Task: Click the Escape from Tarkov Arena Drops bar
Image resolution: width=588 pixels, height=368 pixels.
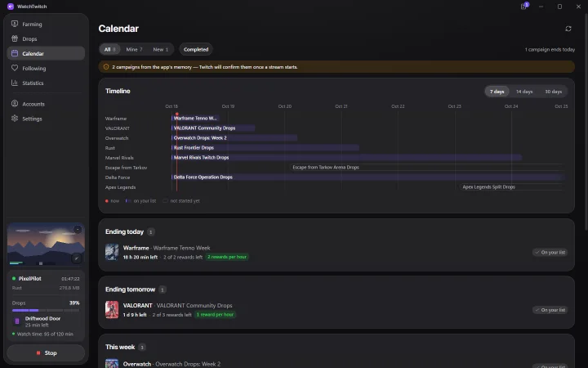Action: (x=427, y=167)
